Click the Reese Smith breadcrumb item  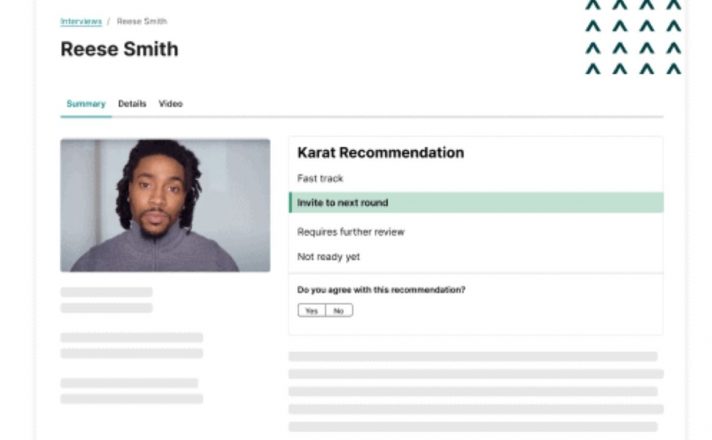click(142, 21)
